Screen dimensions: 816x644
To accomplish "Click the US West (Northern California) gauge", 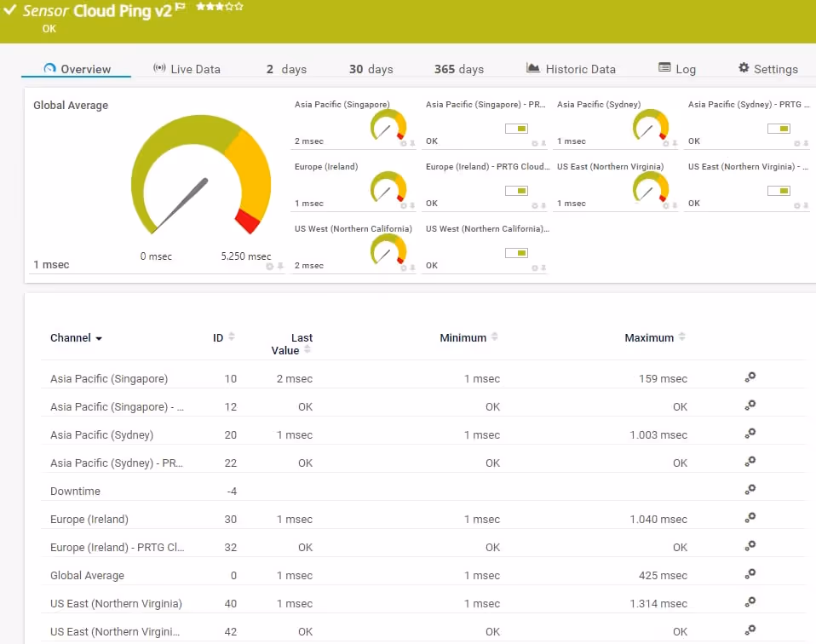I will click(x=388, y=251).
